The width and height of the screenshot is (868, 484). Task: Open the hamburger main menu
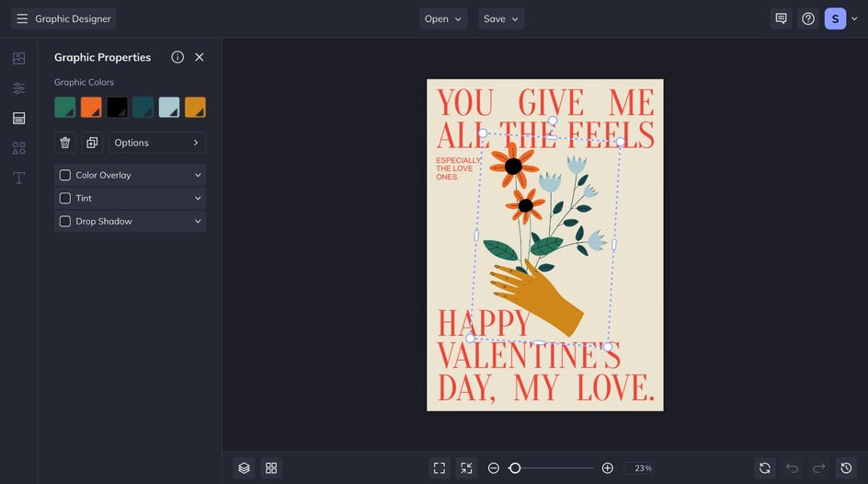22,18
